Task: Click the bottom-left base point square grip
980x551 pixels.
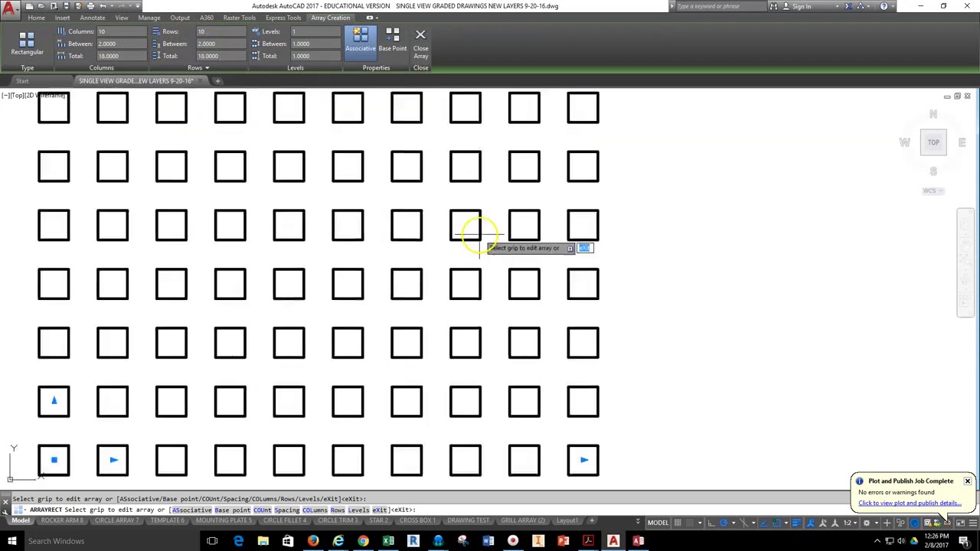Action: (54, 460)
